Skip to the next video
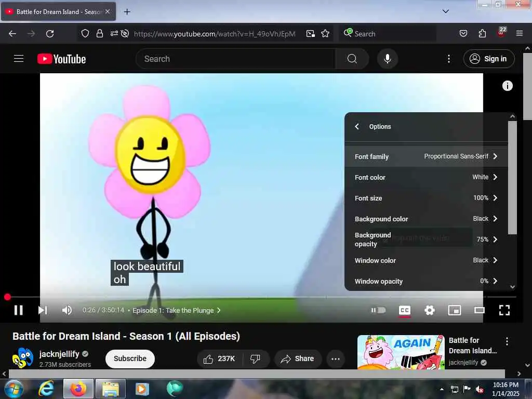The width and height of the screenshot is (532, 399). click(43, 310)
